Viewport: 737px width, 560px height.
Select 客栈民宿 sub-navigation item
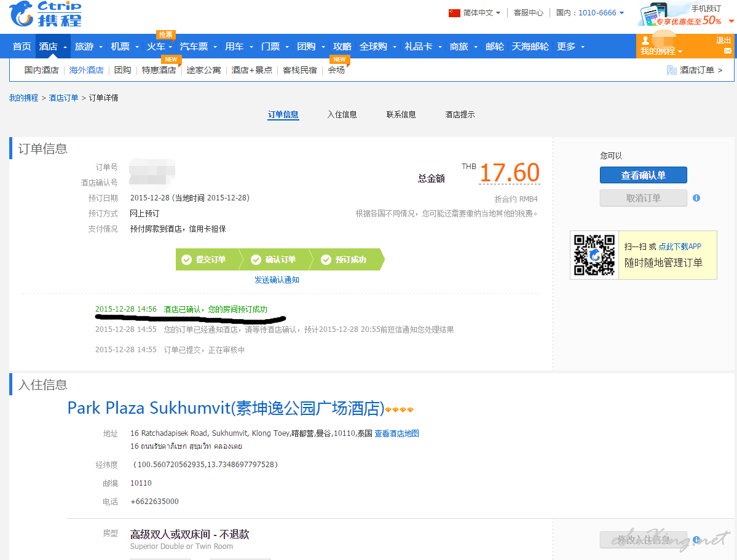click(299, 70)
